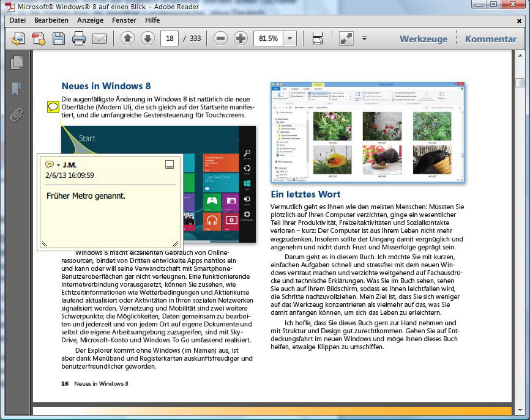The width and height of the screenshot is (530, 420).
Task: Go to the next page with down arrow
Action: pyautogui.click(x=147, y=39)
